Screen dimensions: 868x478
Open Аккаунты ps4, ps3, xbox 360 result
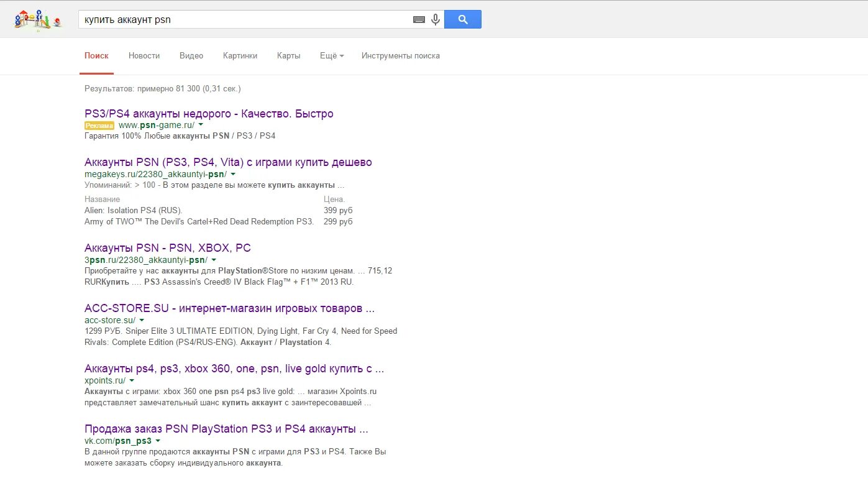tap(234, 369)
